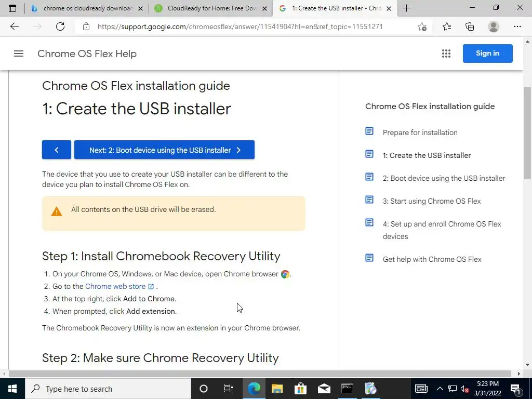Open Command Prompt from taskbar
The height and width of the screenshot is (399, 532).
pos(347,389)
